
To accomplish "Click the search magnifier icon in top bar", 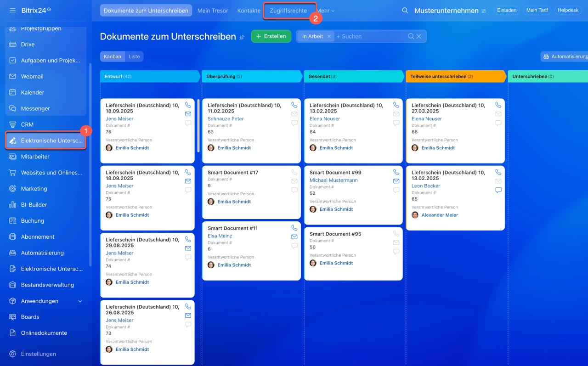I will coord(405,11).
